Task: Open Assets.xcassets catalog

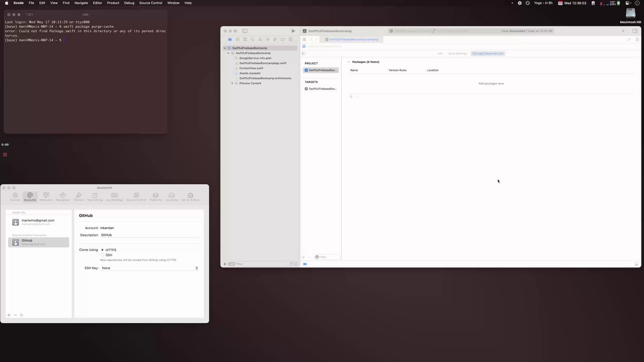Action: [250, 73]
